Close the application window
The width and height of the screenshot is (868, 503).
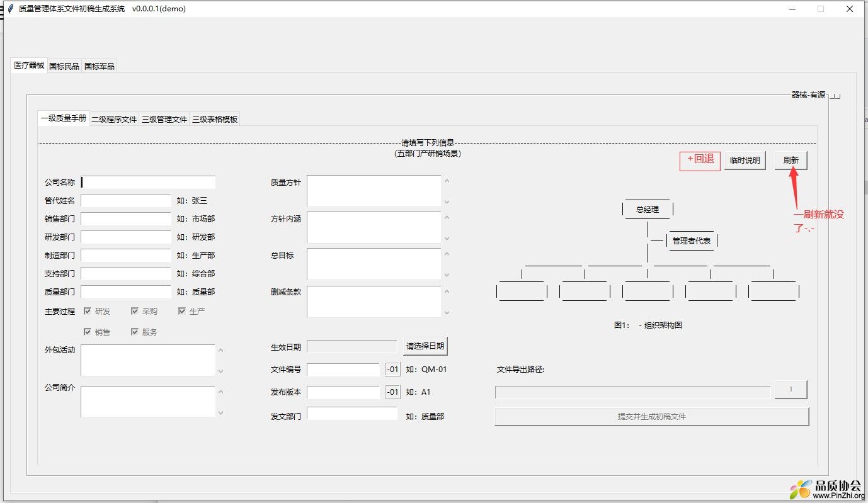850,9
